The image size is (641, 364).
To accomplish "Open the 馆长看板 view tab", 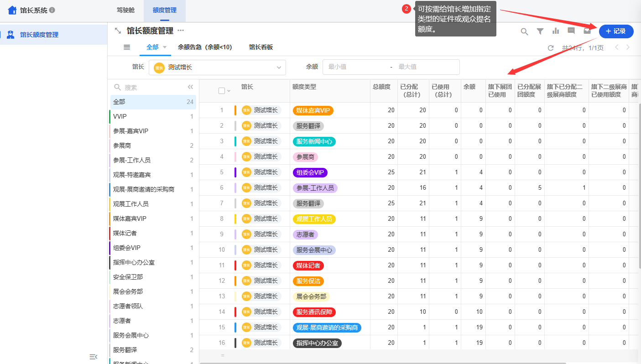I will point(261,47).
